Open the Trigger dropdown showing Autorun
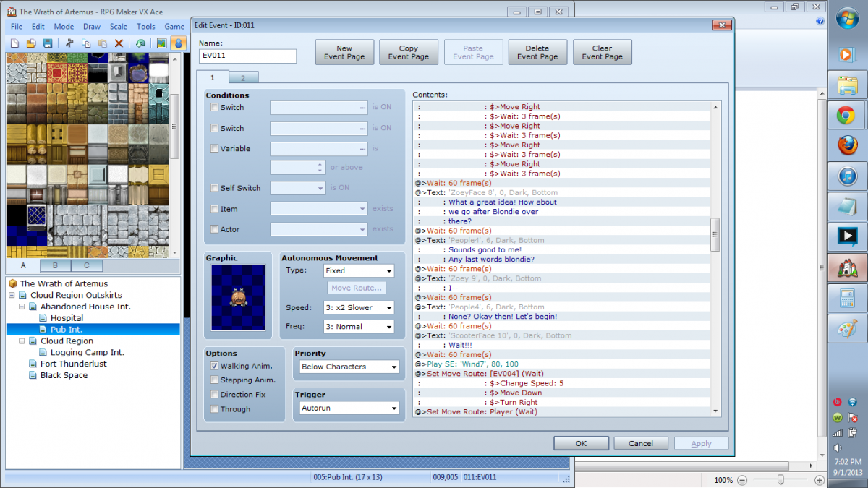The image size is (868, 488). point(349,408)
